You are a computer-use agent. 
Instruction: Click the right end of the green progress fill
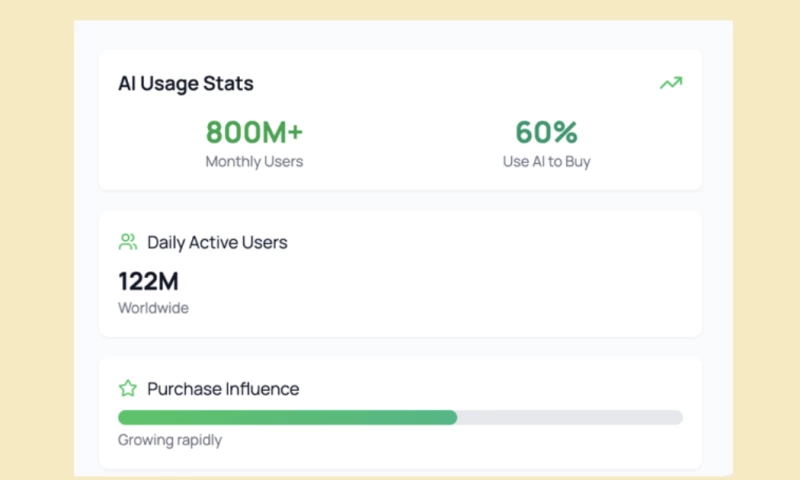pyautogui.click(x=453, y=417)
